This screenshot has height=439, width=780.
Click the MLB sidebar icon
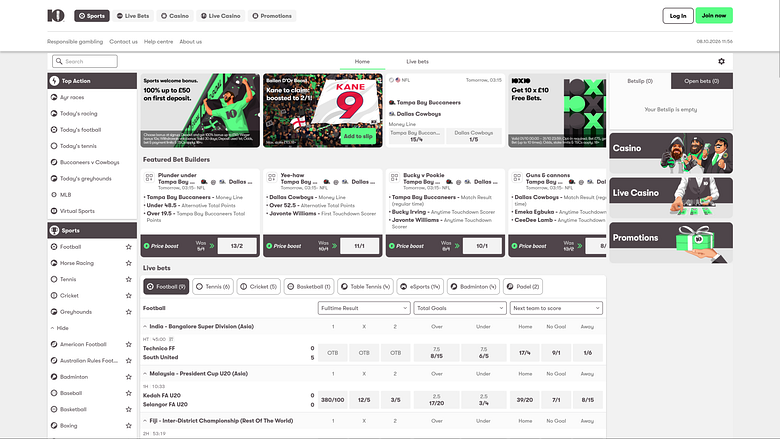pyautogui.click(x=54, y=194)
